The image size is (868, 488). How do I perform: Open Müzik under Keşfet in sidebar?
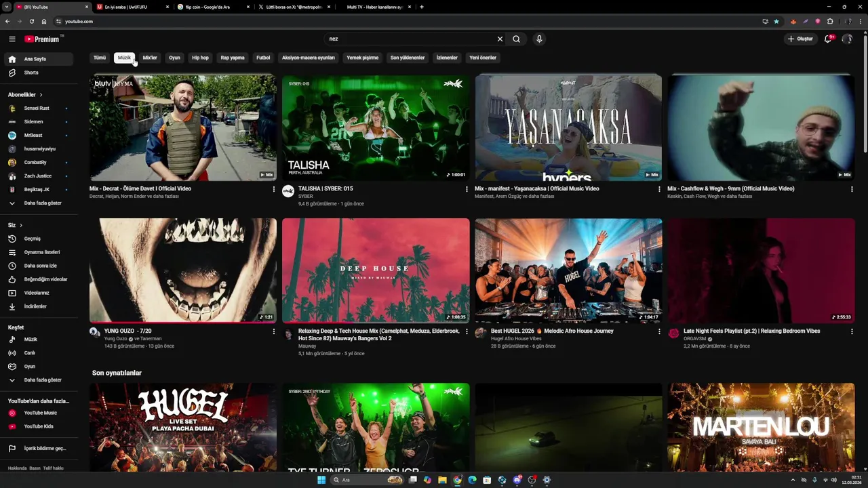pyautogui.click(x=38, y=339)
